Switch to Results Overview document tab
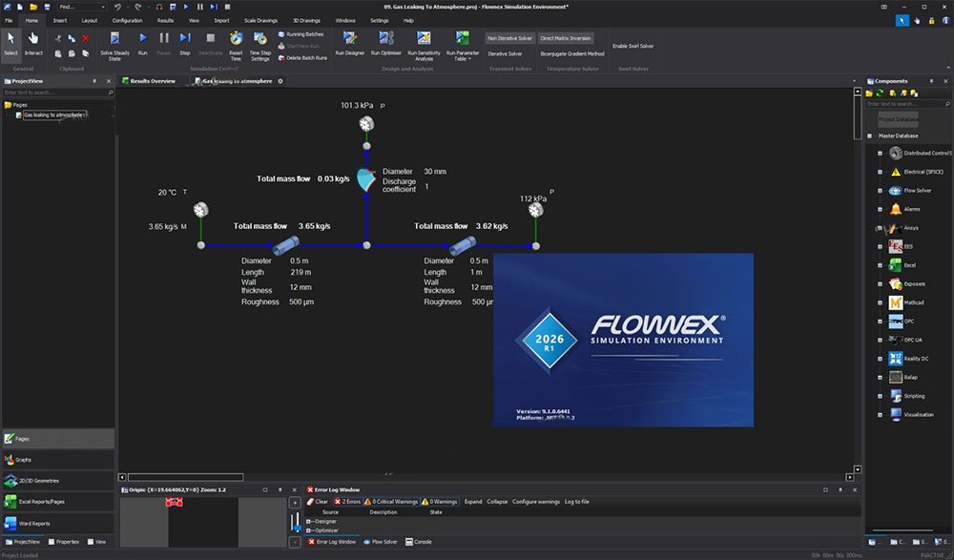The image size is (954, 560). coord(149,81)
